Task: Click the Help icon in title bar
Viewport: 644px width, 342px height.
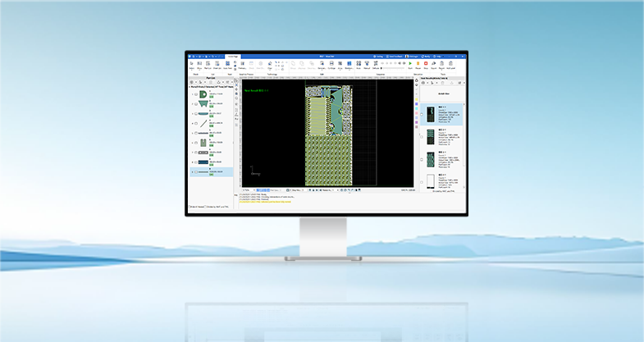Action: pos(438,56)
